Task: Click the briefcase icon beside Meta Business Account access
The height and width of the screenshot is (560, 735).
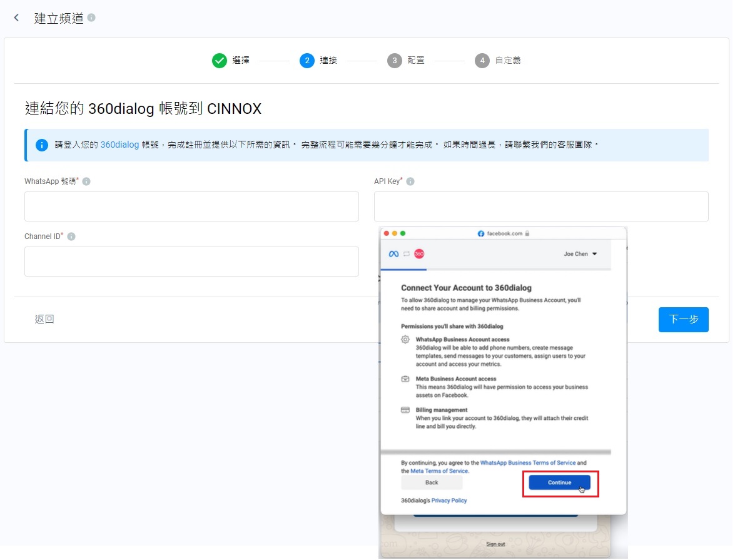Action: pyautogui.click(x=405, y=379)
